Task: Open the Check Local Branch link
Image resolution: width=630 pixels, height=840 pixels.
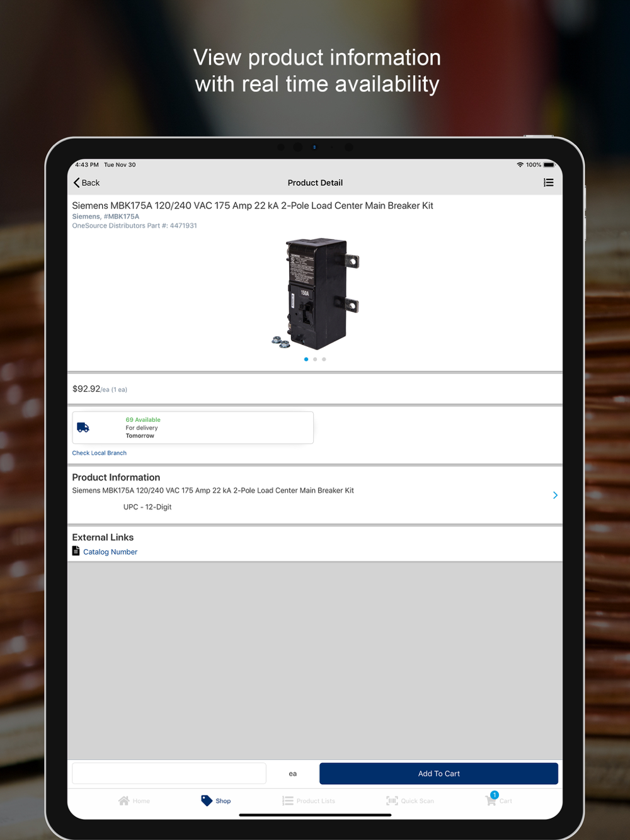Action: click(100, 453)
